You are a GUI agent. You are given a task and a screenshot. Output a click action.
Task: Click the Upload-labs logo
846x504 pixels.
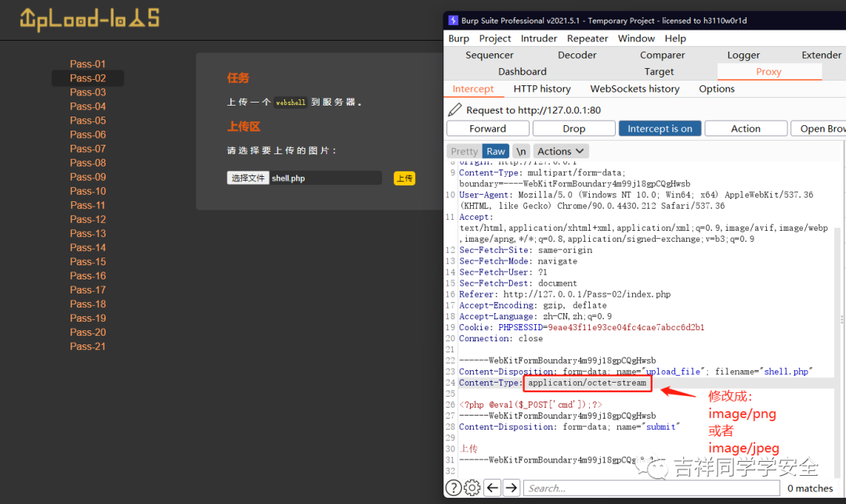(x=89, y=20)
